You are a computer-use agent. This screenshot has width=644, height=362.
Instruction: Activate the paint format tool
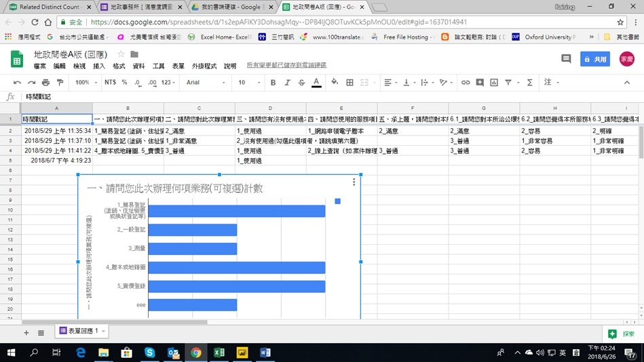pyautogui.click(x=60, y=83)
